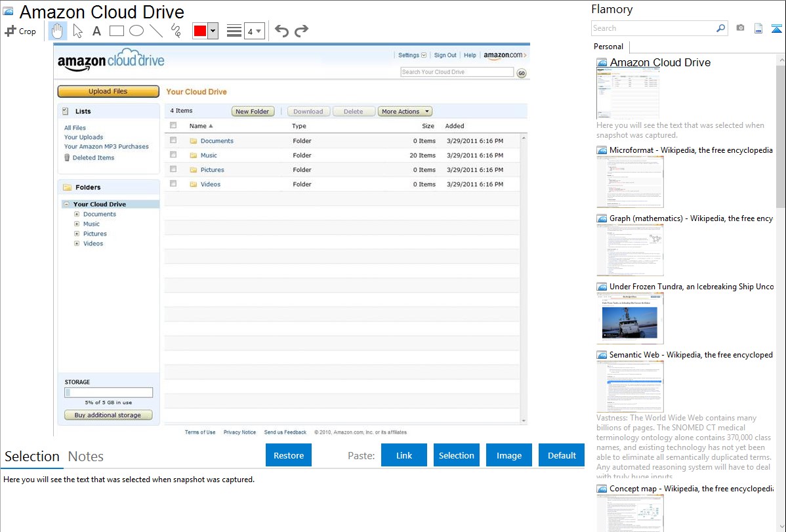Check the Documents folder row checkbox

tap(173, 140)
